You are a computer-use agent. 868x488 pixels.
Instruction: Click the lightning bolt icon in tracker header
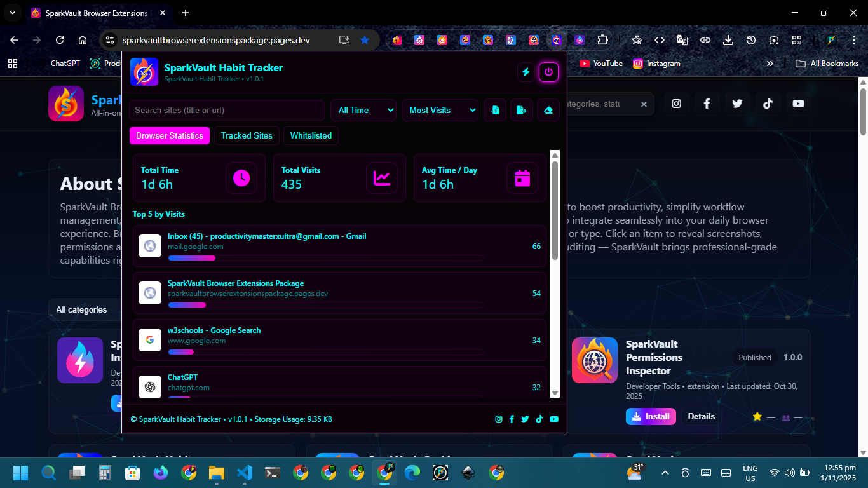point(526,72)
